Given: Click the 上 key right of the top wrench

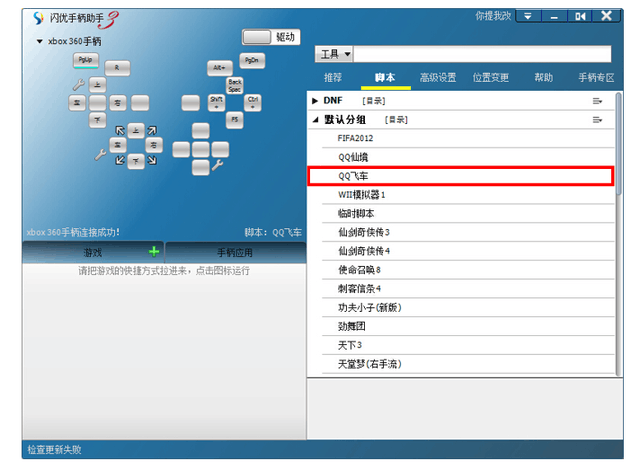Looking at the screenshot, I should coord(98,85).
